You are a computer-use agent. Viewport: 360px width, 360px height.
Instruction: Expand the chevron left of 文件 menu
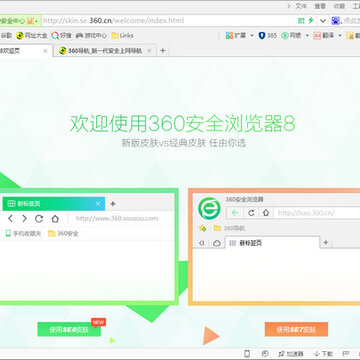289,6
